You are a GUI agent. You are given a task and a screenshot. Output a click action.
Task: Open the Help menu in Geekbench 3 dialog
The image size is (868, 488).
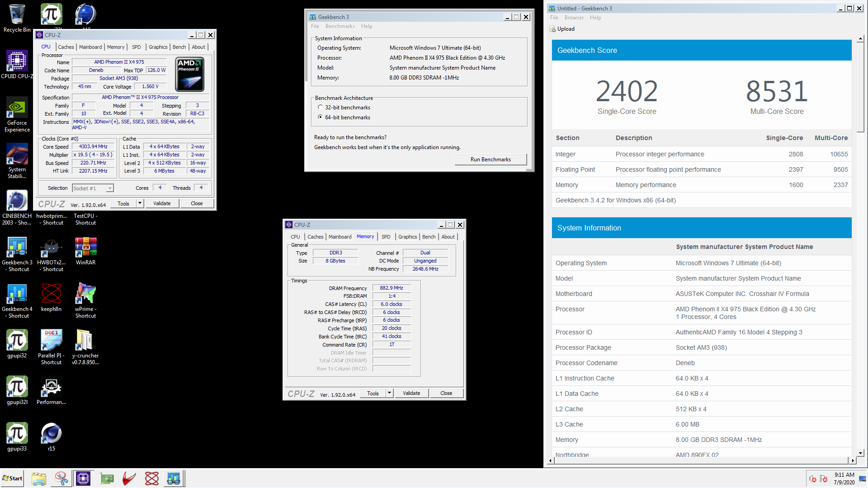pyautogui.click(x=367, y=26)
